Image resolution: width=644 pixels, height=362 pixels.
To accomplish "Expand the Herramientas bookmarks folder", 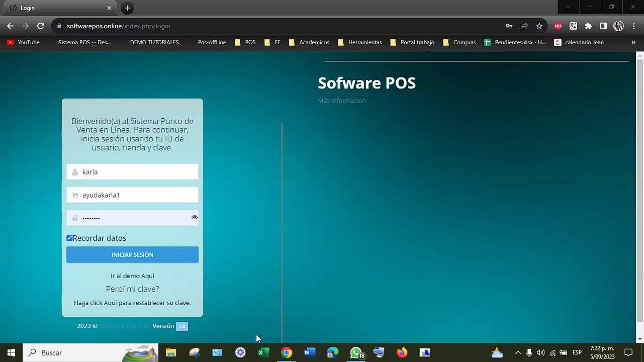I will [x=360, y=42].
